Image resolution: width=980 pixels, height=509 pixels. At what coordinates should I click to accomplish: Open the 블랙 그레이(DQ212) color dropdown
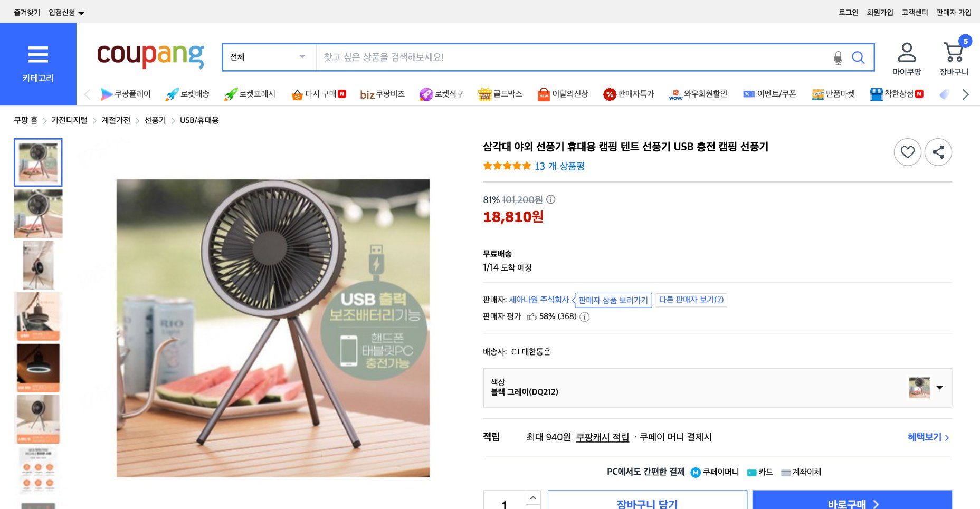tap(940, 388)
